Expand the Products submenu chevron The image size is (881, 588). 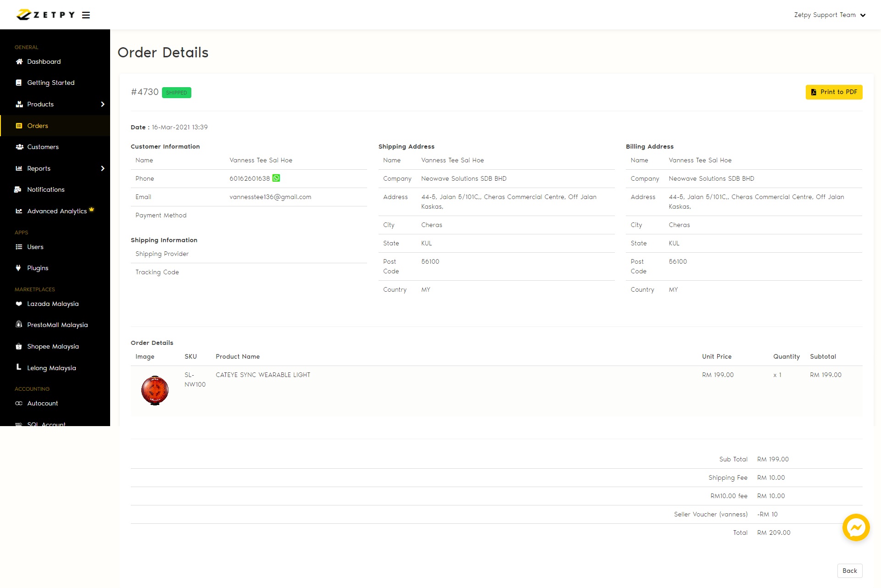coord(102,104)
